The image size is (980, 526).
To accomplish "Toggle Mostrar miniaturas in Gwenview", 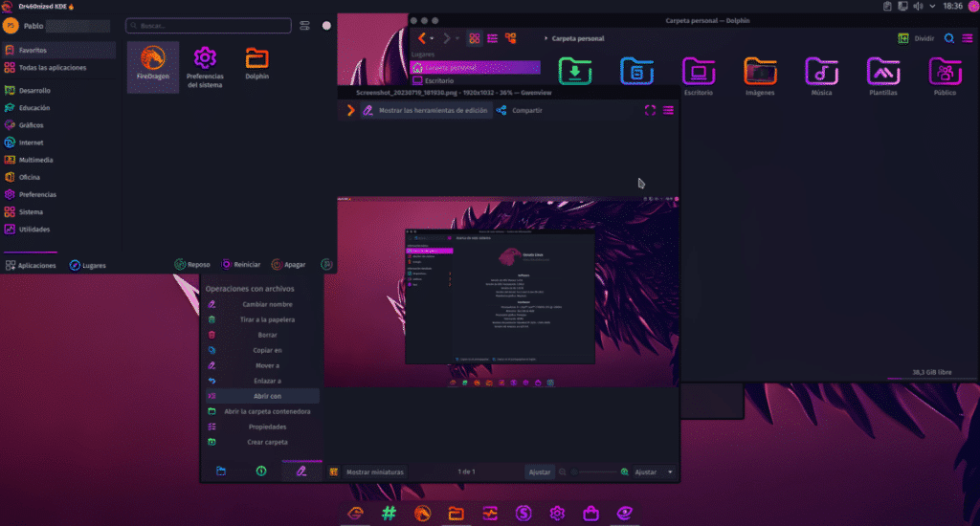I will pos(368,472).
